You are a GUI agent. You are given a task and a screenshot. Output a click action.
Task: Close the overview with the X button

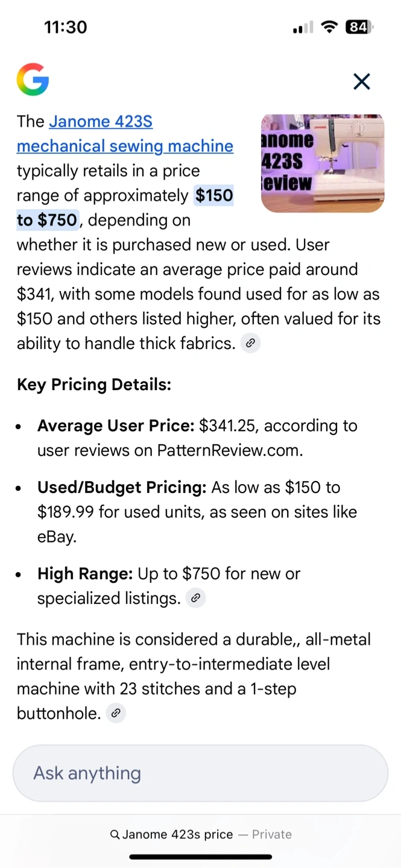click(x=362, y=81)
